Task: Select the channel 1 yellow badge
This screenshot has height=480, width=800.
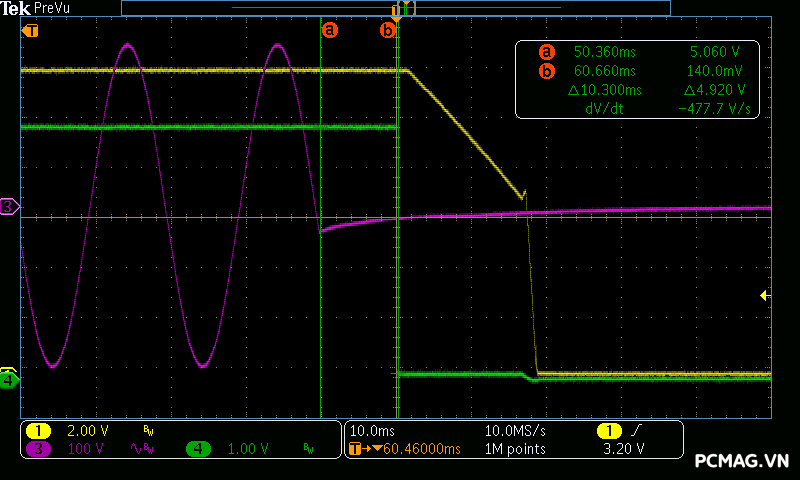Action: pyautogui.click(x=38, y=430)
